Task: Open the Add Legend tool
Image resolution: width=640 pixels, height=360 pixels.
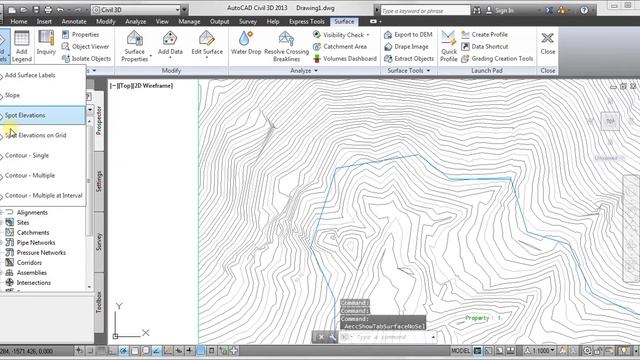Action: pos(22,47)
